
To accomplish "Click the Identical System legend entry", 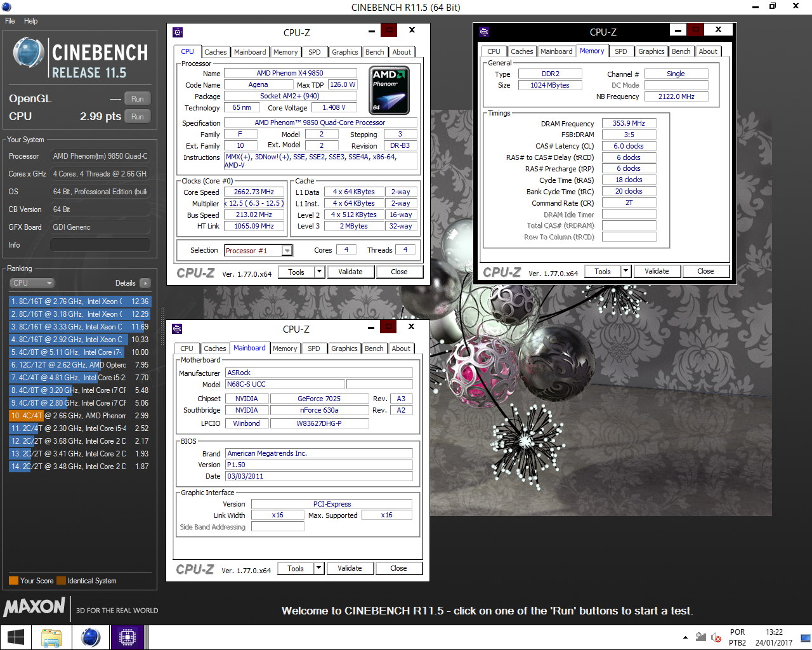I will (87, 581).
